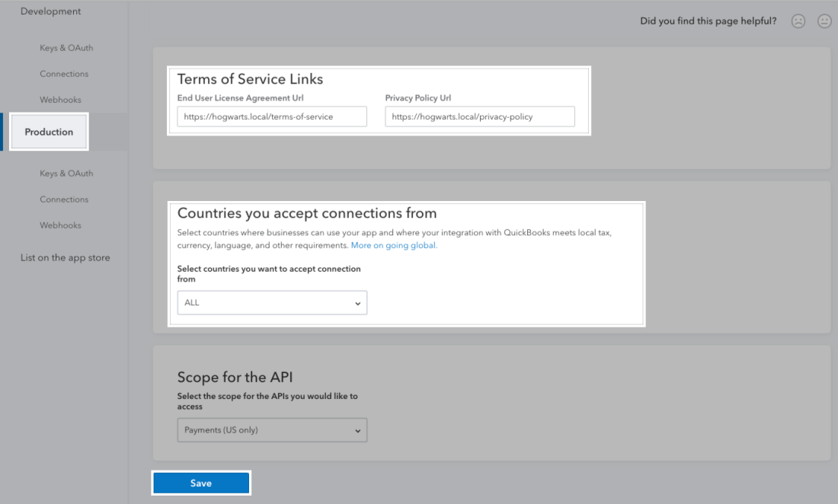Click the End User License Agreement Url field
The image size is (838, 504).
272,116
